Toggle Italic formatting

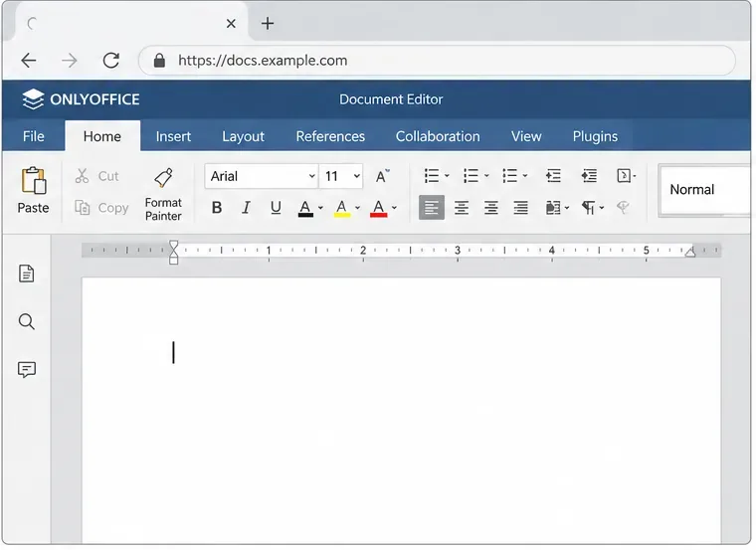246,208
